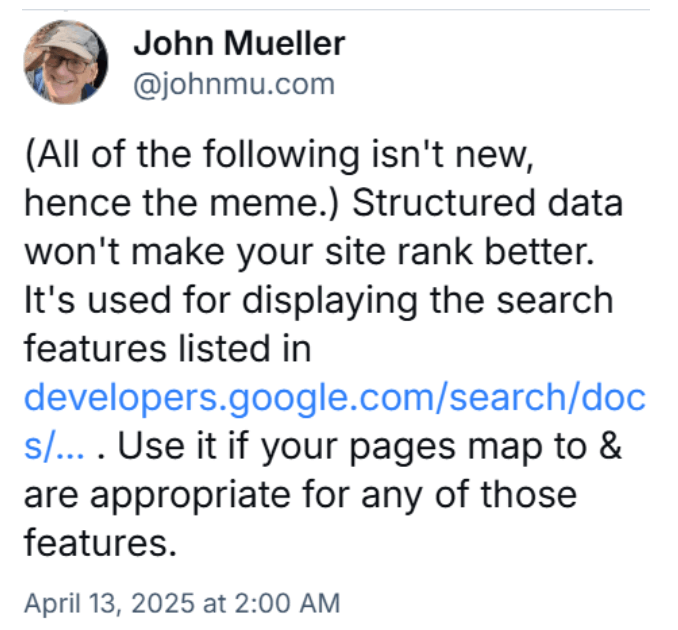Open the @johnmu.com handle link

[x=234, y=84]
